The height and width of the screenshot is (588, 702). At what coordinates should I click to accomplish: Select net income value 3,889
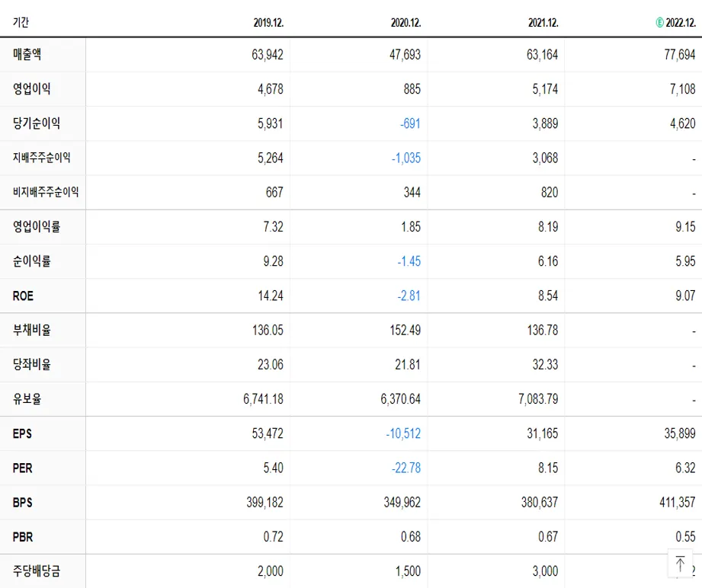tap(545, 123)
